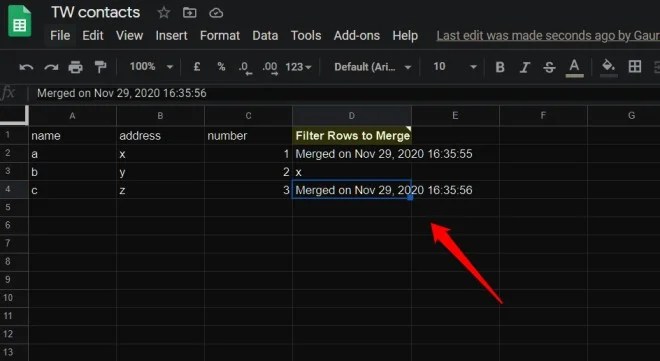
Task: Open the zoom 100% dropdown
Action: coord(152,66)
